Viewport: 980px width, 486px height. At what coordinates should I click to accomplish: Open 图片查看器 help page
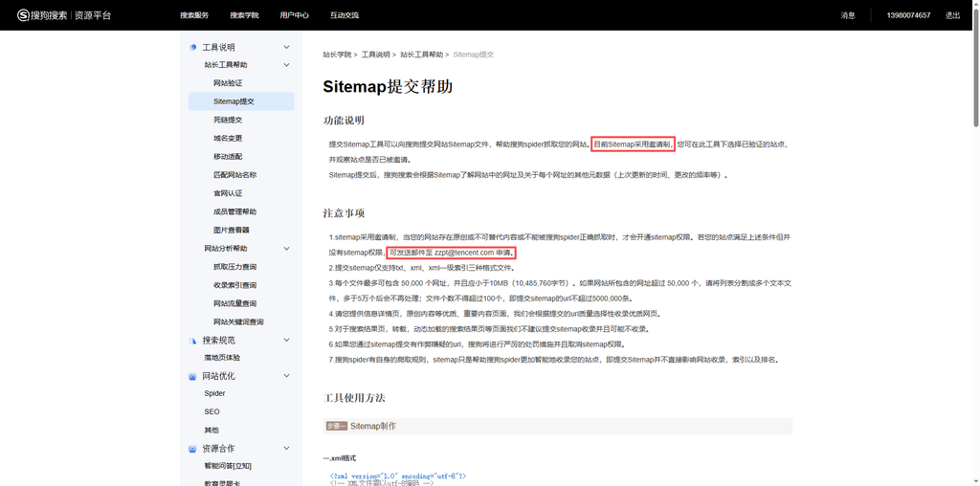232,230
